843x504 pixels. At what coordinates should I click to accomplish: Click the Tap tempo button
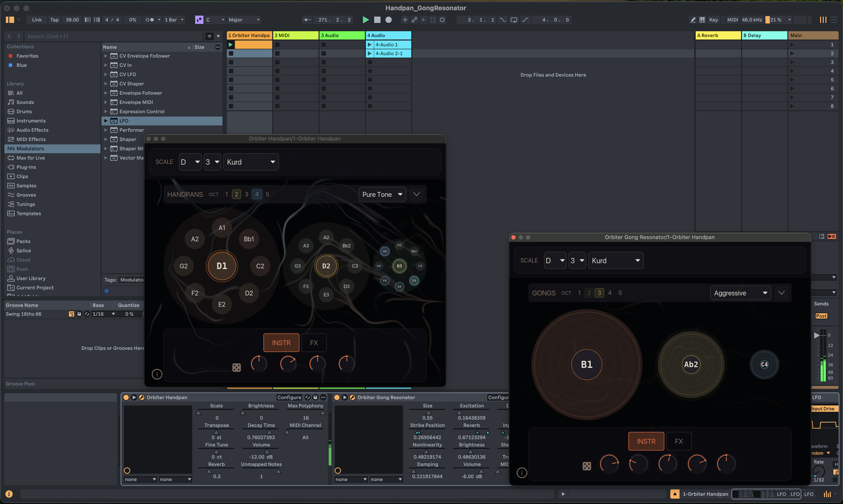(x=54, y=20)
